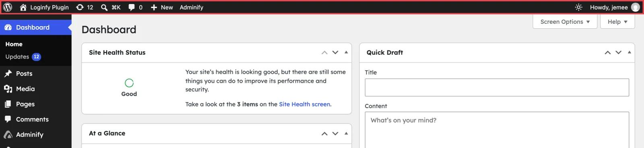Click the Adminify logo icon in sidebar
The image size is (644, 148).
[x=8, y=135]
